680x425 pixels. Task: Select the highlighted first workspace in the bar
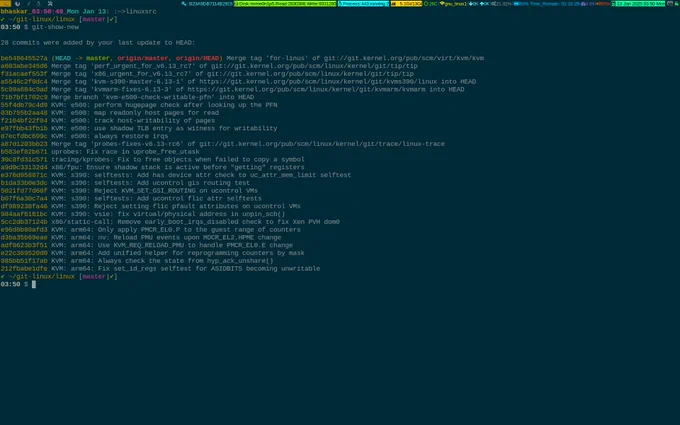pos(5,3)
